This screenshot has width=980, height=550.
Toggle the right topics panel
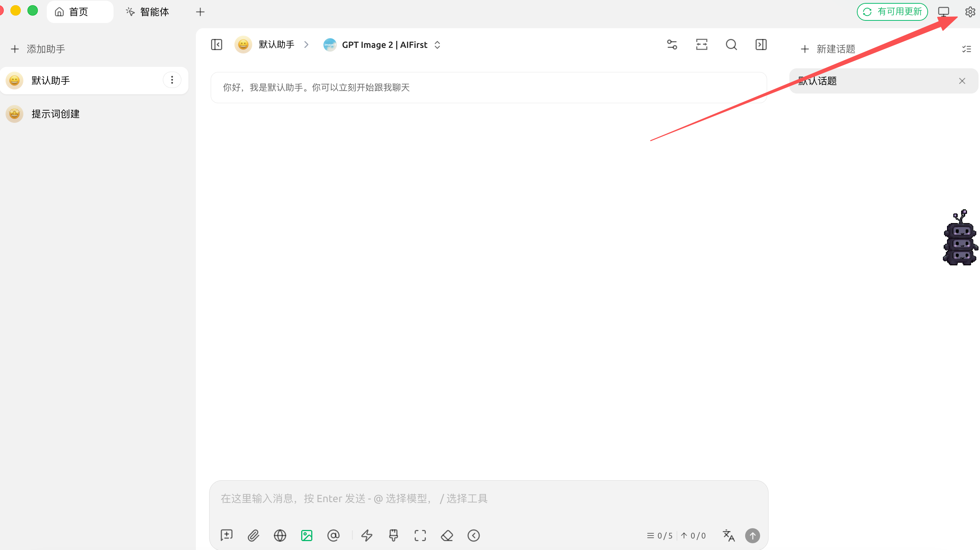click(761, 45)
